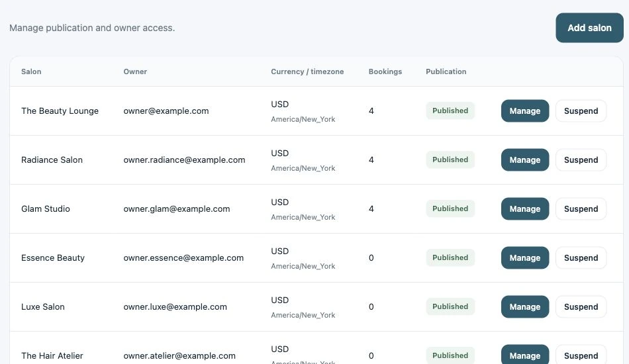The image size is (629, 364).
Task: Select the Salon column header
Action: [31, 71]
